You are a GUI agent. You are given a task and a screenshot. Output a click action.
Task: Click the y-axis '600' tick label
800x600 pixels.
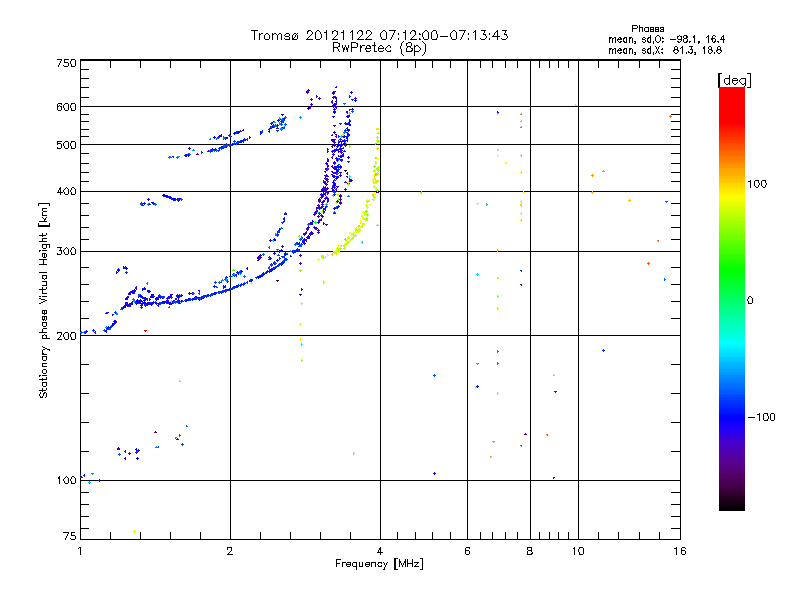(x=66, y=107)
